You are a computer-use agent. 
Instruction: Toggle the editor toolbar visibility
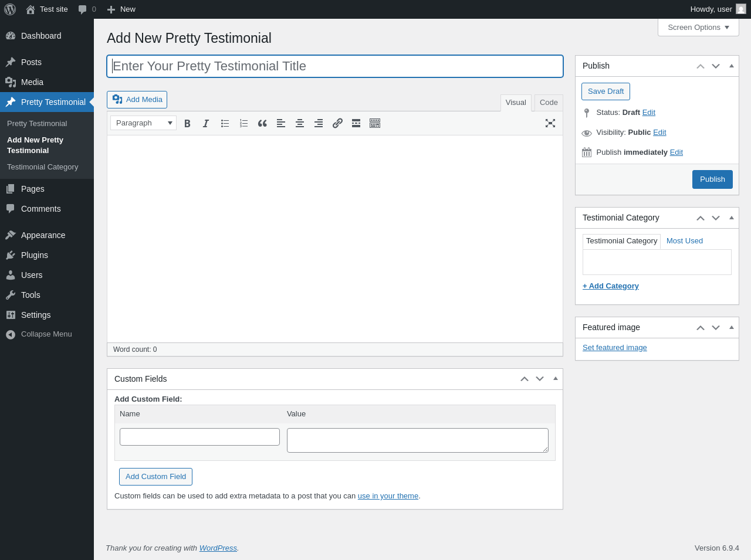375,123
